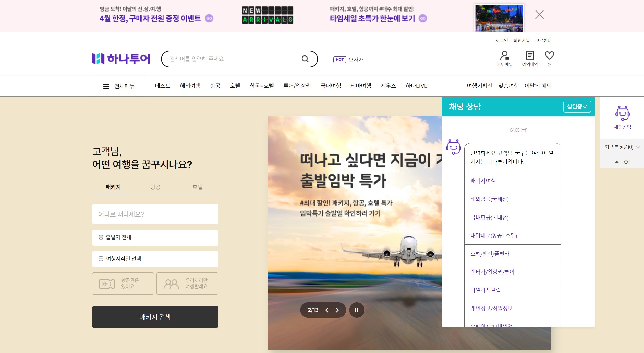Toggle the 우리끼리만 여행할래요 option

[x=187, y=283]
